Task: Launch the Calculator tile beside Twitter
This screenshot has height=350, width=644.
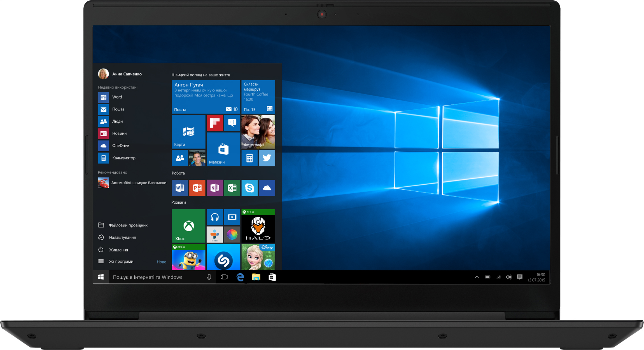Action: 249,158
